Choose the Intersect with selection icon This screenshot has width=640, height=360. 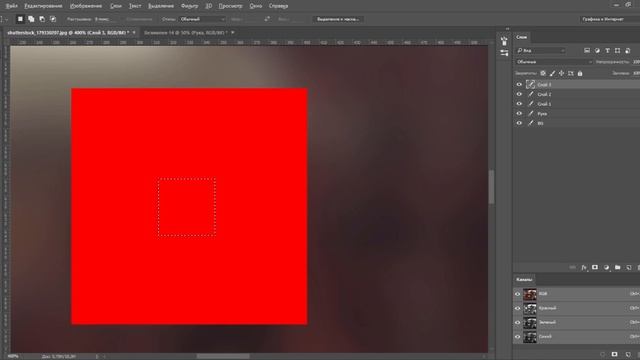point(53,19)
